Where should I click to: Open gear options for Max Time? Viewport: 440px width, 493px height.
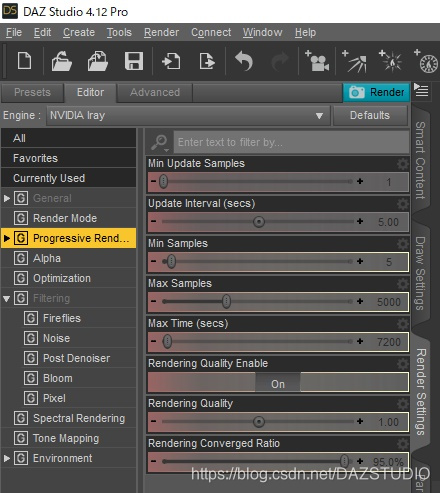[x=403, y=324]
